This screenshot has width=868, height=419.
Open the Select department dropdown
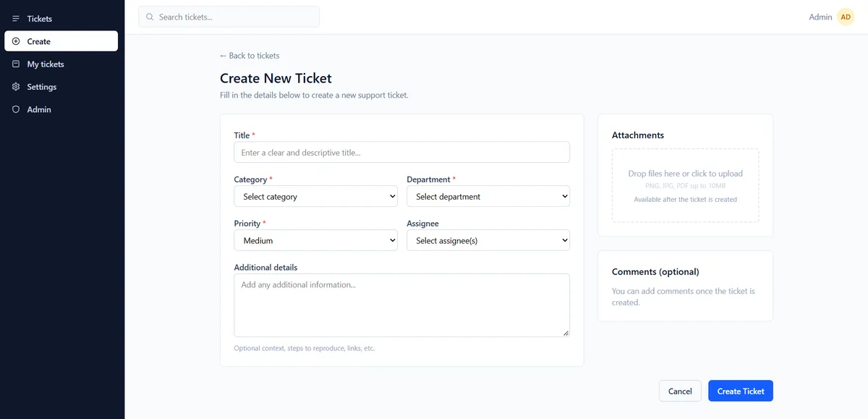[x=488, y=196]
